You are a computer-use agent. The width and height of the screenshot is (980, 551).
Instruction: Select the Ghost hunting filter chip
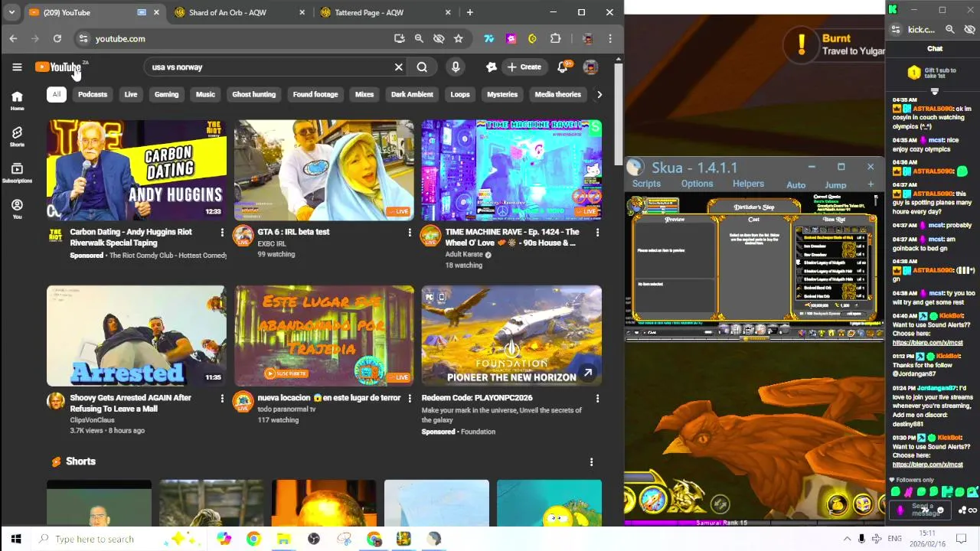pos(253,94)
